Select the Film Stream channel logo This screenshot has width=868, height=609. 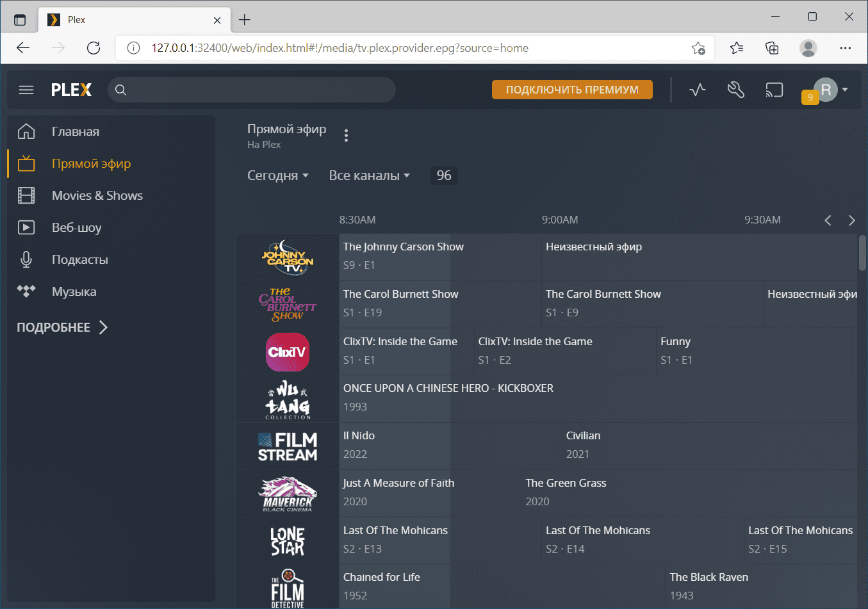point(288,447)
